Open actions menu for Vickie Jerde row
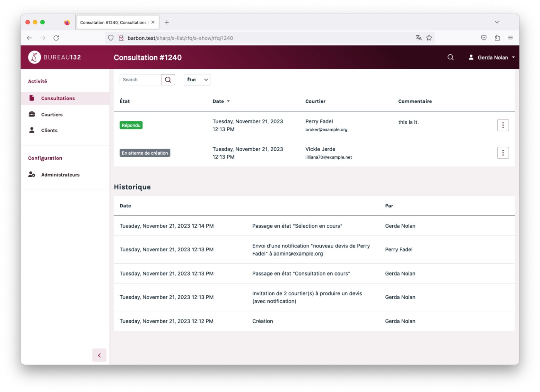Image resolution: width=540 pixels, height=392 pixels. [x=503, y=153]
